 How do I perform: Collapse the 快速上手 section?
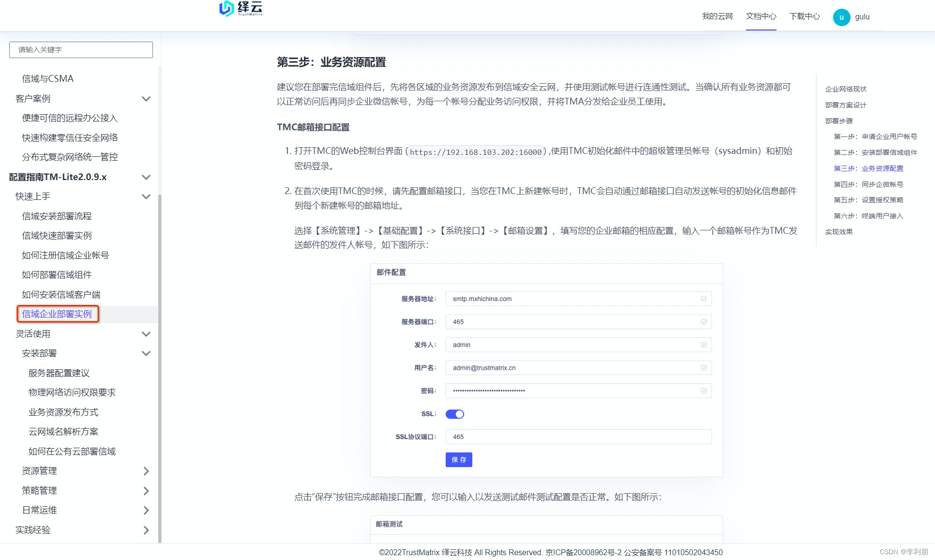(x=146, y=197)
